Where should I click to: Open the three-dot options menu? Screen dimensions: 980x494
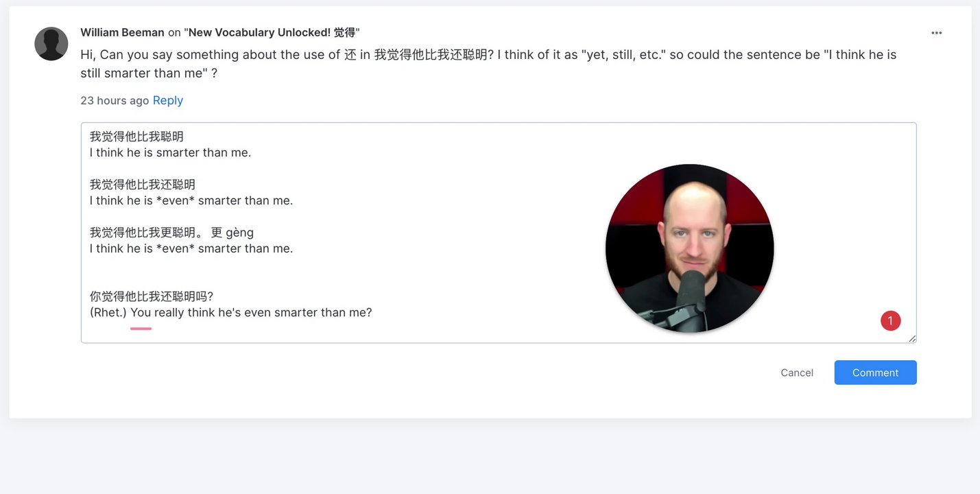point(936,33)
